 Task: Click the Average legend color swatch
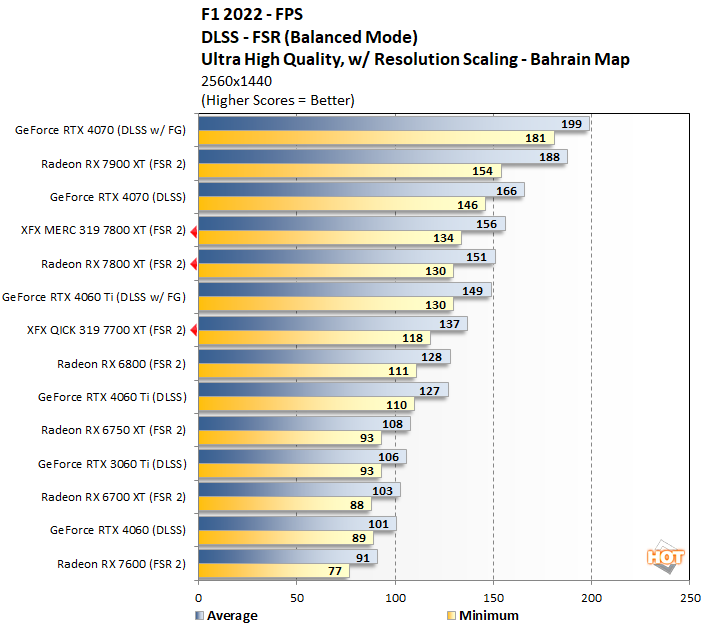[x=200, y=615]
